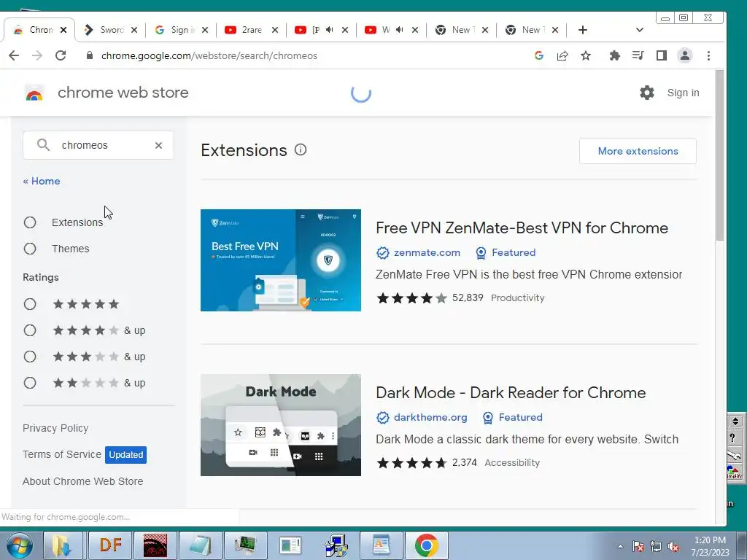Open the DF application in taskbar
The height and width of the screenshot is (560, 747).
[x=111, y=545]
